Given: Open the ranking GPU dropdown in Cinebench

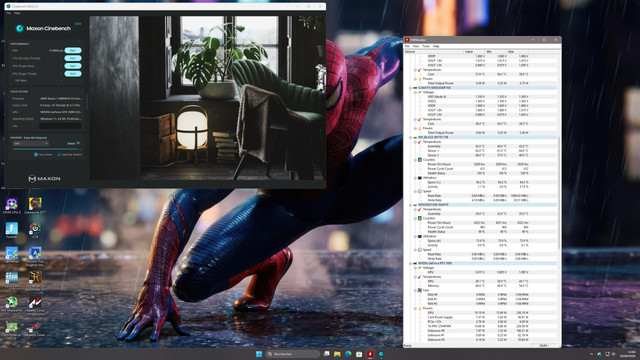Looking at the screenshot, I should [x=31, y=144].
